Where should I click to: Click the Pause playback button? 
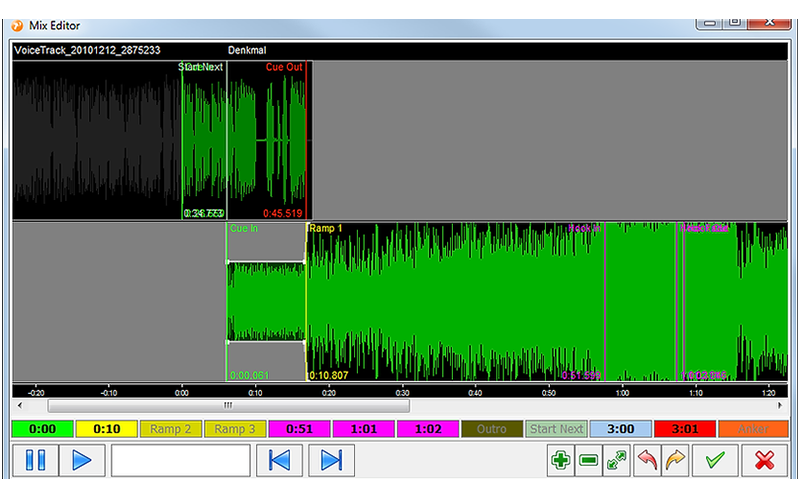[x=35, y=460]
